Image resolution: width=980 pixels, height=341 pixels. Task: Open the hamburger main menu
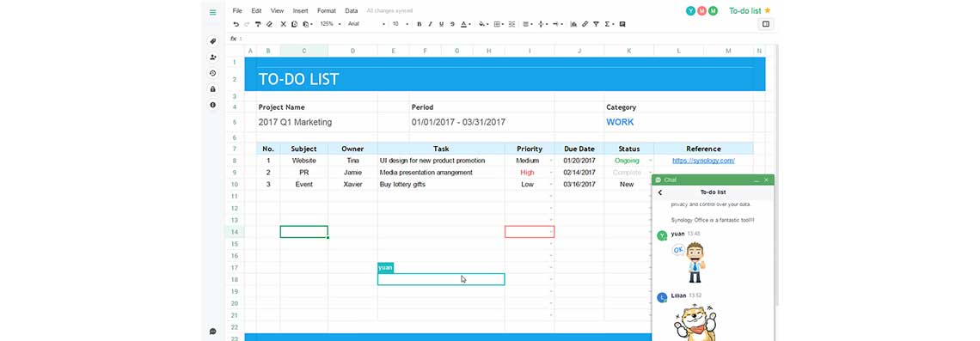point(212,12)
